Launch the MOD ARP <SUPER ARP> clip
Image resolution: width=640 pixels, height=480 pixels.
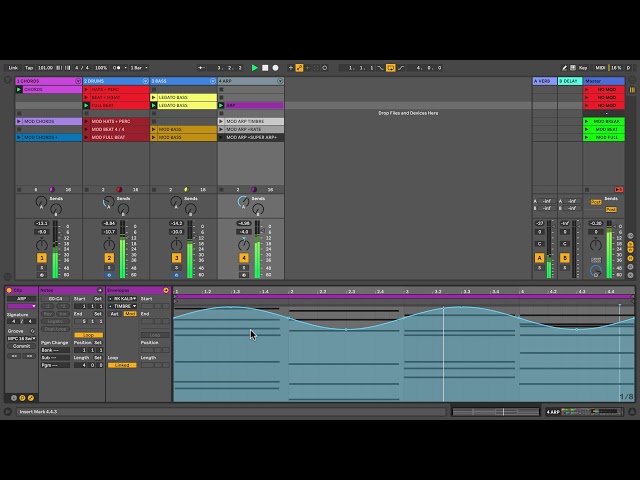pyautogui.click(x=221, y=138)
